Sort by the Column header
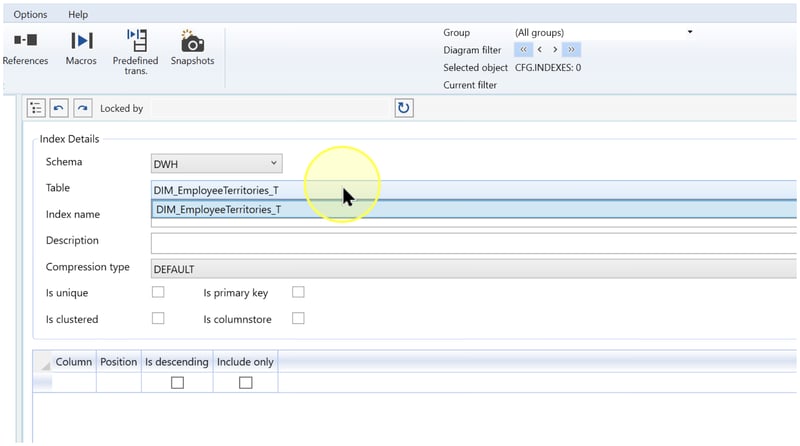The height and width of the screenshot is (446, 800). point(74,362)
